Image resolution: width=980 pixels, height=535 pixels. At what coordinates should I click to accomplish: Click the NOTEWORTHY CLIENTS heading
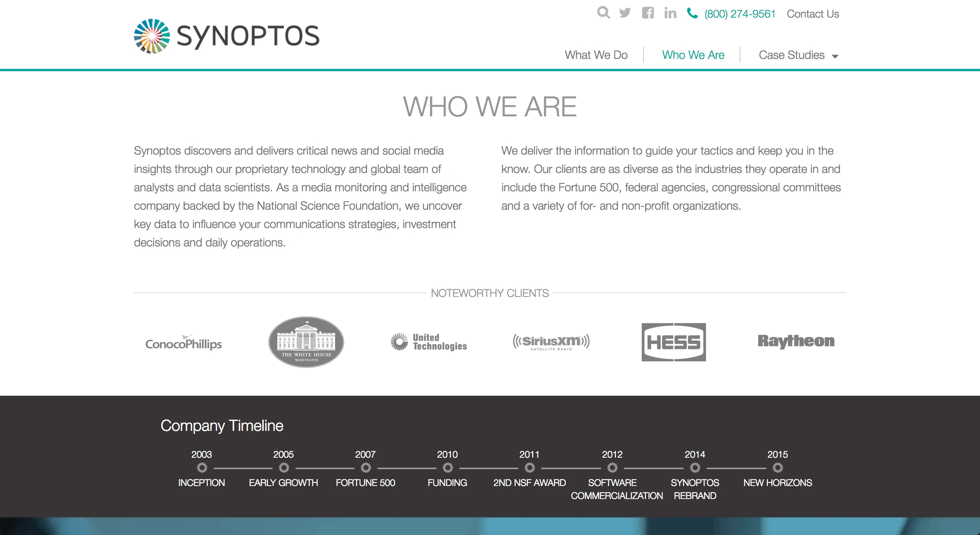[x=490, y=293]
